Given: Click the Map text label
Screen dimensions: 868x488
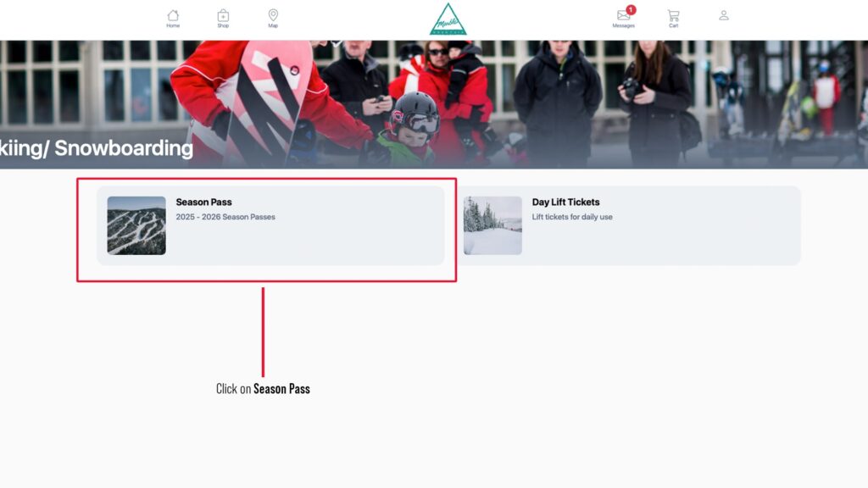Looking at the screenshot, I should coord(273,26).
